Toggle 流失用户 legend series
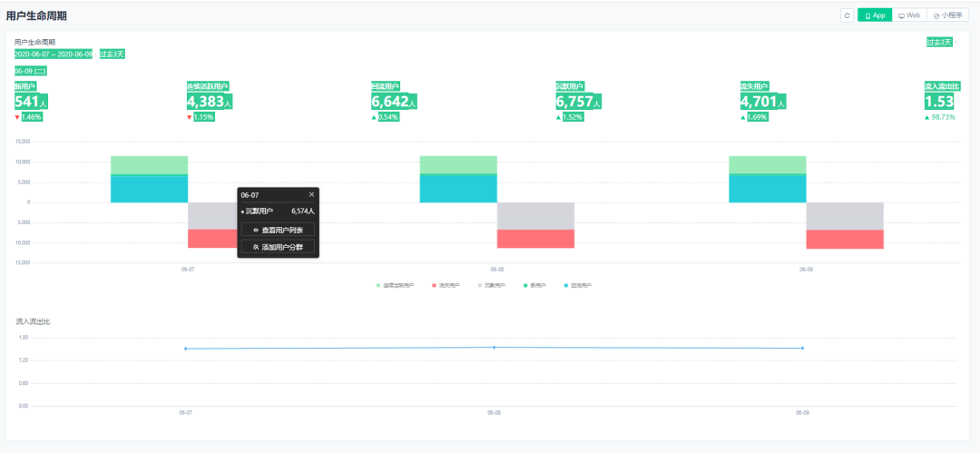Viewport: 980px width, 453px height. (446, 285)
